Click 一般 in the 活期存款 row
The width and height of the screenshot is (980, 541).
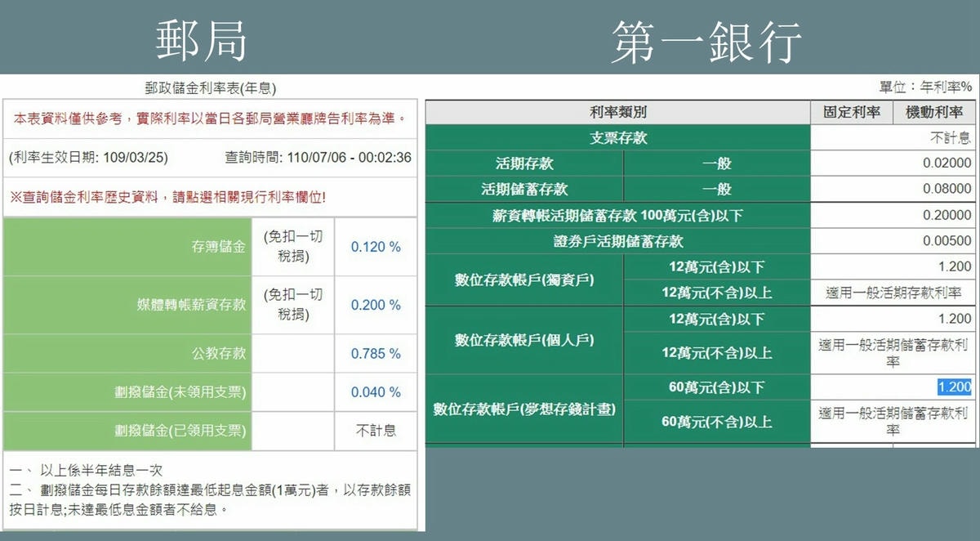pos(717,163)
